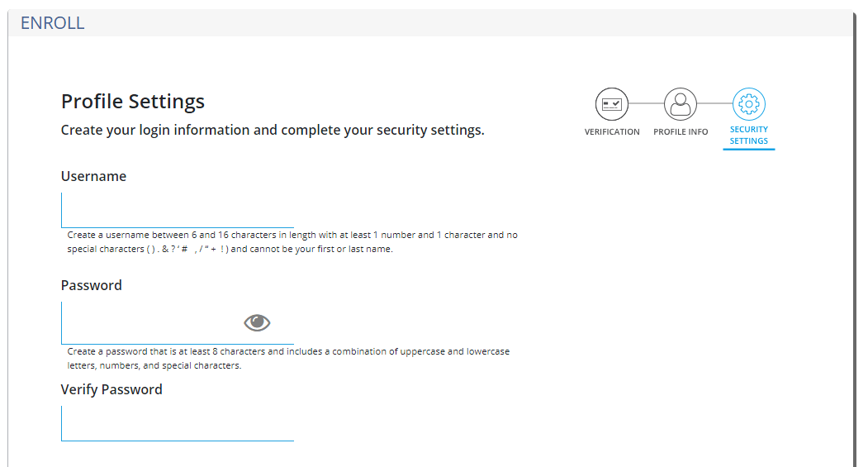This screenshot has height=467, width=868.
Task: Focus the Verify Password input field
Action: 177,423
